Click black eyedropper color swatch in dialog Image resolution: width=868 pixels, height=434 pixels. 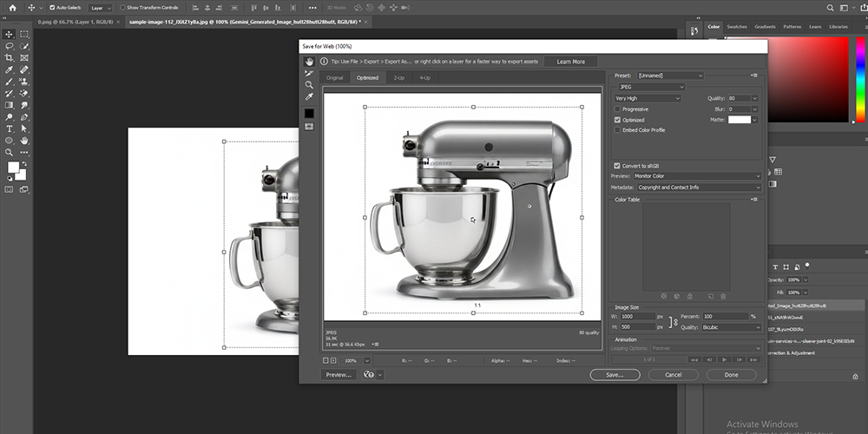[x=309, y=113]
